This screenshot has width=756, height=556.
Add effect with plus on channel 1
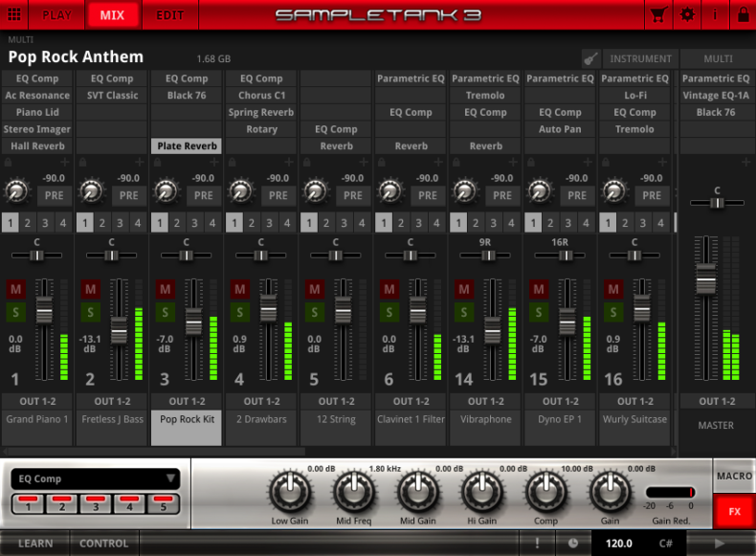[x=65, y=162]
